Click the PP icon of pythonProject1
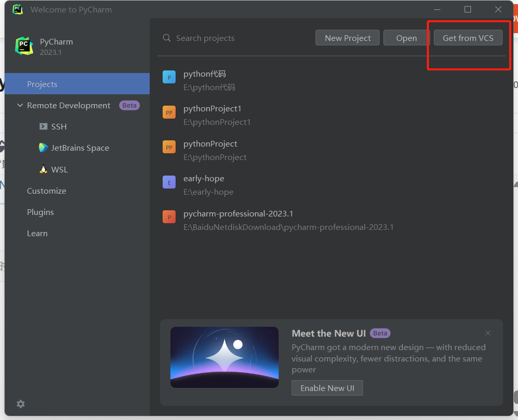The image size is (518, 420). [169, 112]
